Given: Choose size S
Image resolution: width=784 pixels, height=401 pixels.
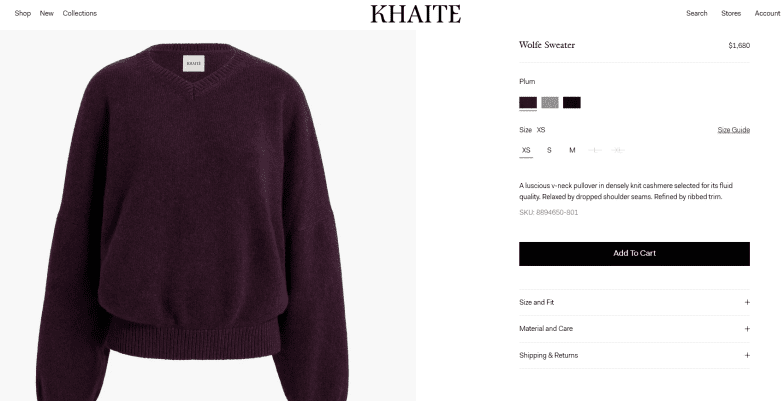Looking at the screenshot, I should pyautogui.click(x=549, y=150).
